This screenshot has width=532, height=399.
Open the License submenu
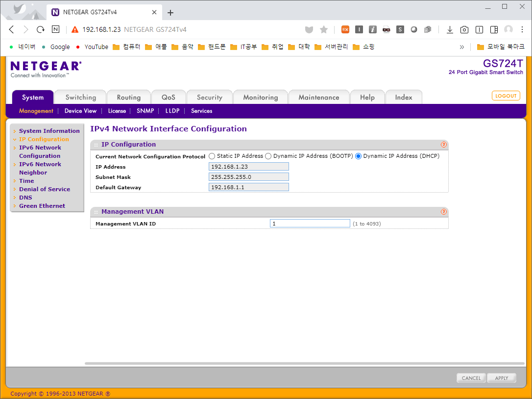click(117, 111)
